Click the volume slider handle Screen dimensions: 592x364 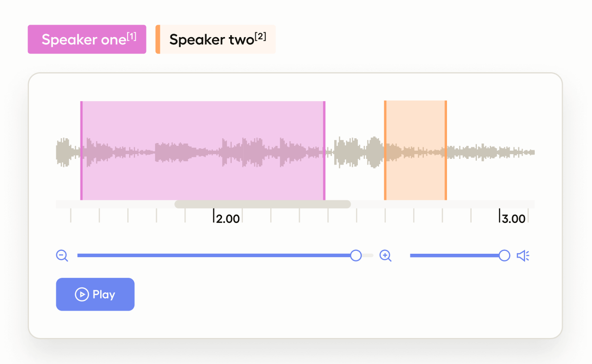pos(504,256)
